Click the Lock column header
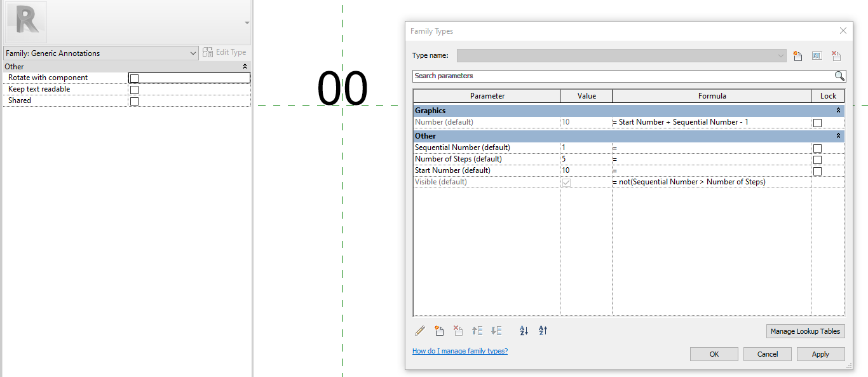Viewport: 868px width, 377px height. (x=828, y=96)
